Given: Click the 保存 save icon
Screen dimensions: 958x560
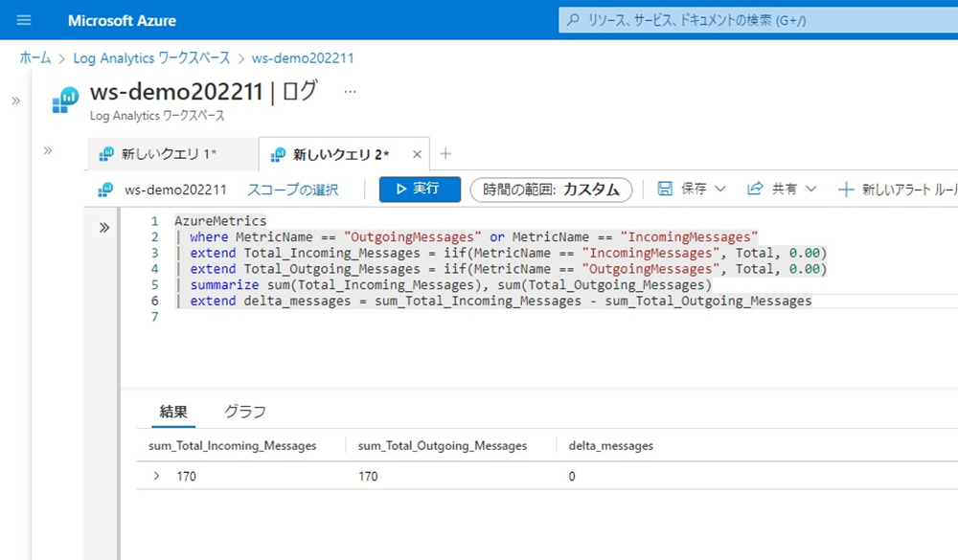Looking at the screenshot, I should tap(665, 189).
